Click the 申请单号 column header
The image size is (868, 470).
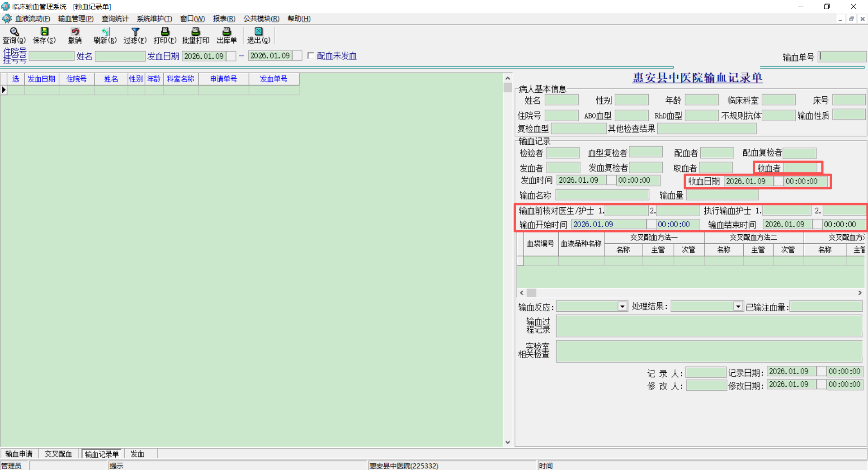pos(224,79)
